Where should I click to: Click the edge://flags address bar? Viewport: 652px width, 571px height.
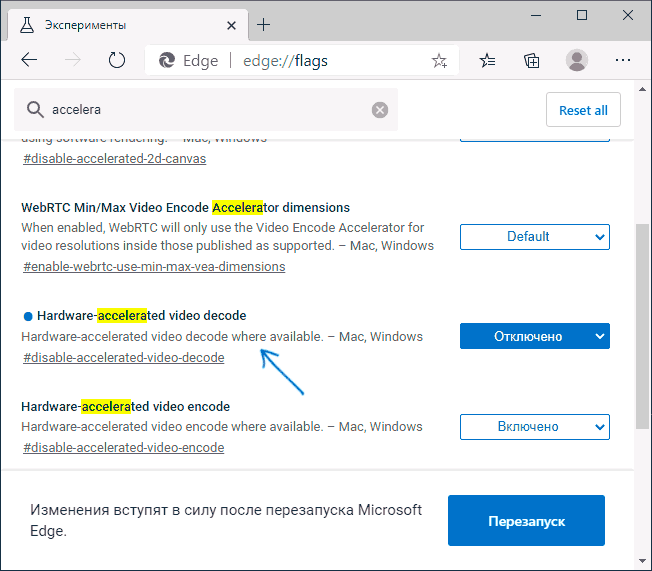(301, 61)
